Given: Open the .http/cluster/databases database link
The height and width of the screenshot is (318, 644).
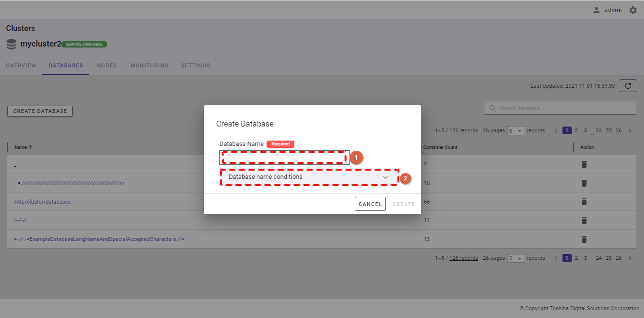Looking at the screenshot, I should (43, 202).
